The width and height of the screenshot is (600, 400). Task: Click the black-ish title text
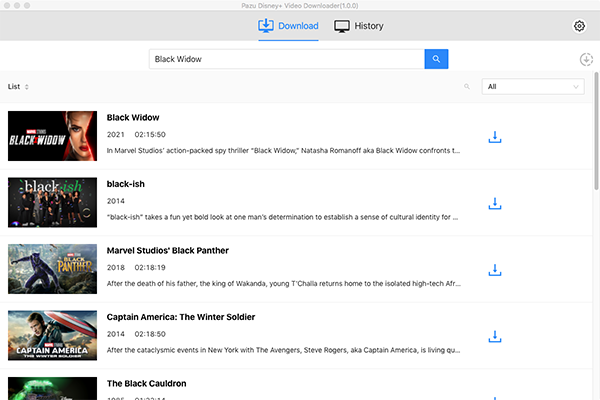126,184
